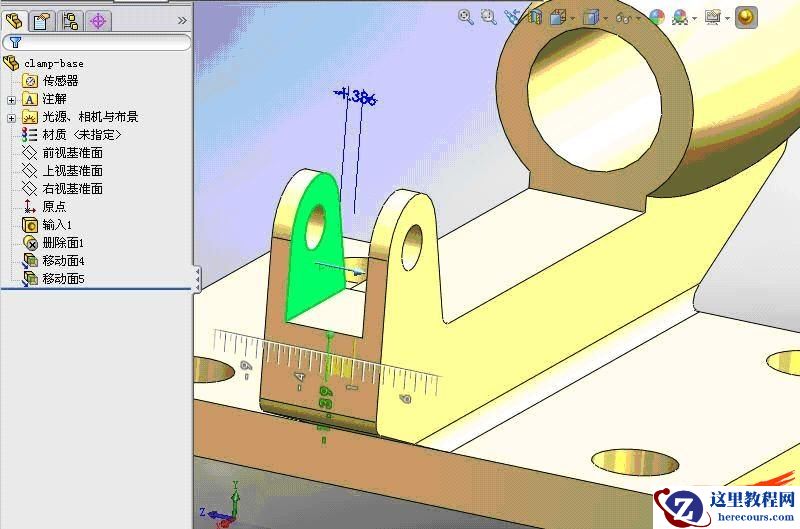Screen dimensions: 800x529
Task: Click the feature tree filter funnel icon
Action: (x=15, y=42)
